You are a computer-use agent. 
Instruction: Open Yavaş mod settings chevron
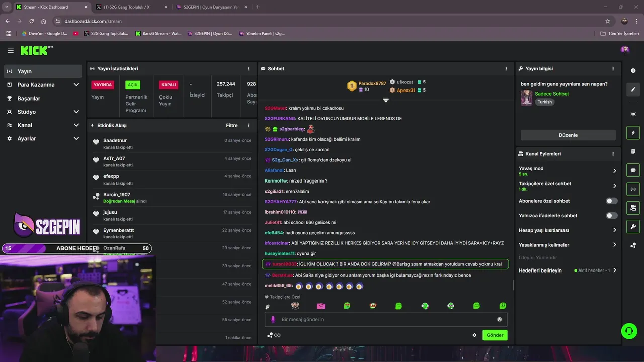coord(614,171)
